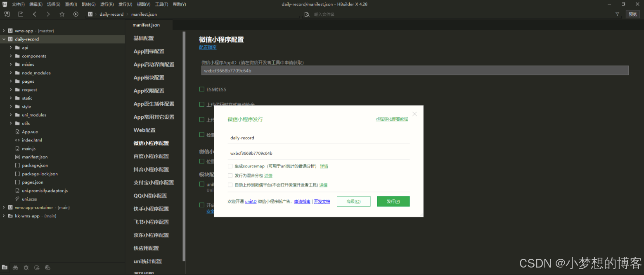Click the pages.json file icon
Viewport: 644px width, 275px height.
(17, 182)
